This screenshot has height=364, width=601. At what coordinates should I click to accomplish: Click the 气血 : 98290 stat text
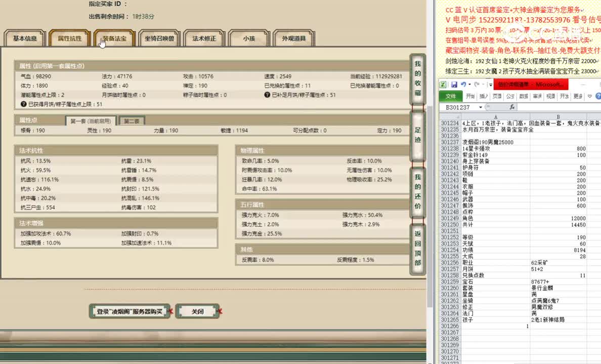[x=35, y=76]
